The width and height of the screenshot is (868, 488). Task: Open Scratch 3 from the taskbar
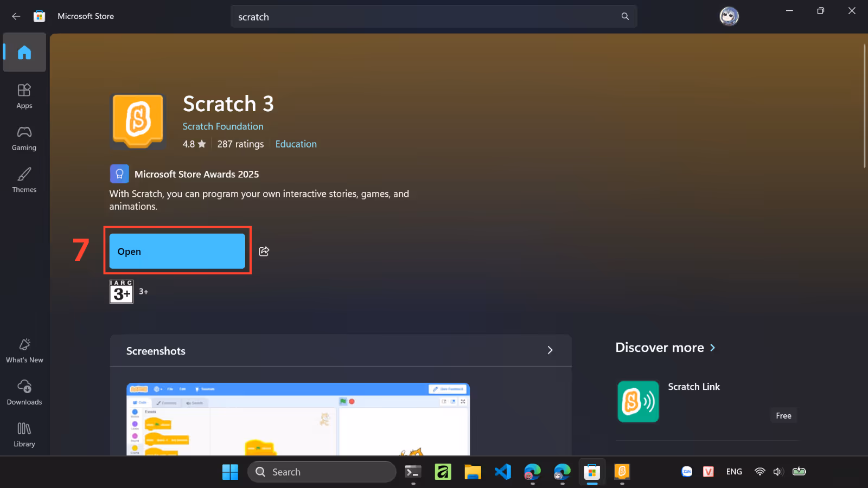622,472
